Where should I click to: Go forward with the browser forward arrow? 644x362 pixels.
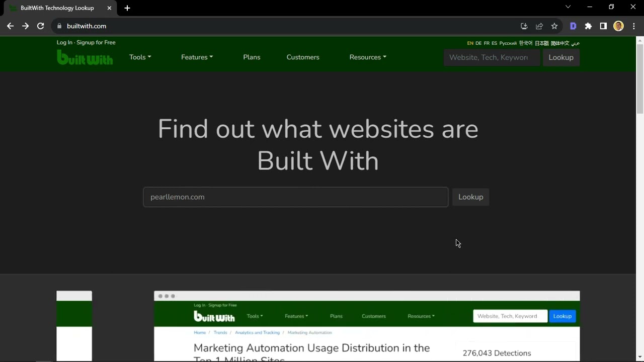pos(25,26)
